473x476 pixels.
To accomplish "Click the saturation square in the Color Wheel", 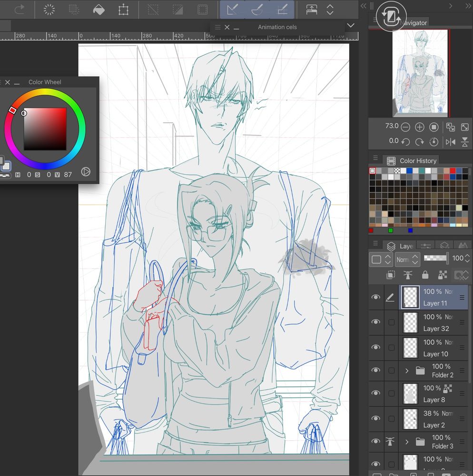I will (x=45, y=129).
